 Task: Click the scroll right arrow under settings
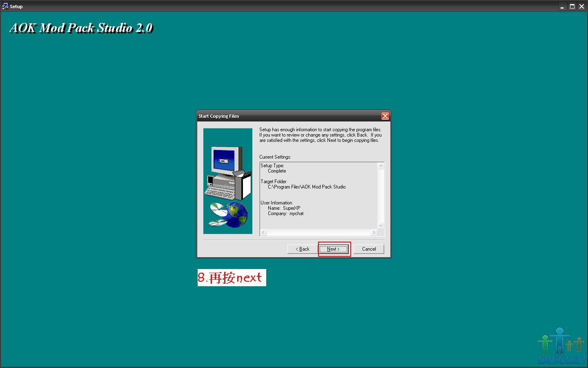[x=373, y=233]
